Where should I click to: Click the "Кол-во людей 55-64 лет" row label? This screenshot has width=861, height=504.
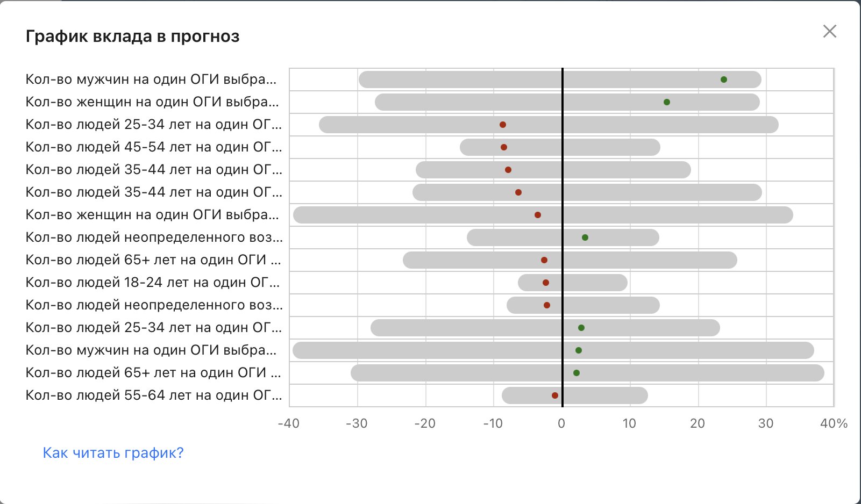click(153, 395)
